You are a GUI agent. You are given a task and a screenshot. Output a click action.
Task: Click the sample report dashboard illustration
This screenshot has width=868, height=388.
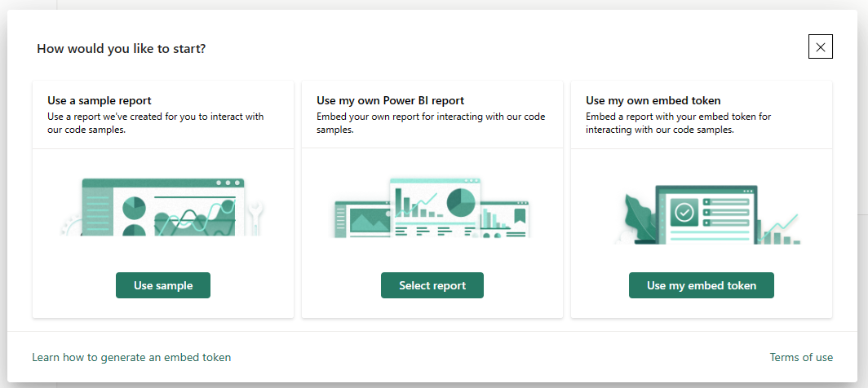click(162, 208)
